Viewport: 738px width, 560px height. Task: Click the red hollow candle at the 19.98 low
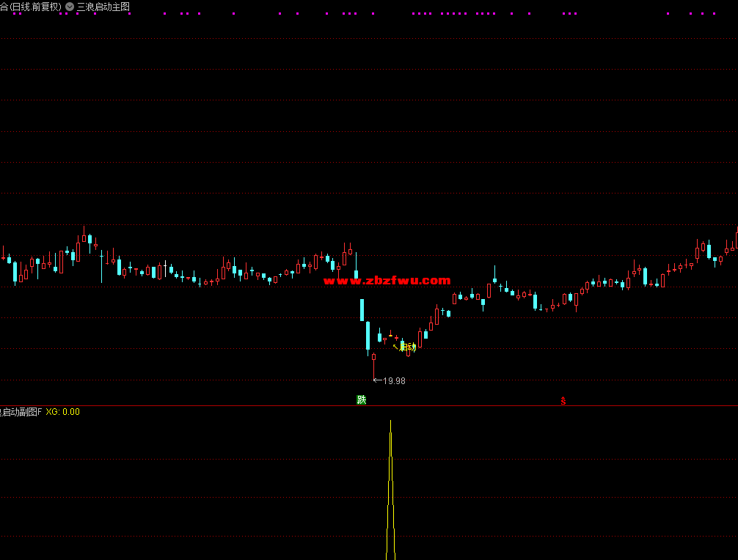coord(373,358)
